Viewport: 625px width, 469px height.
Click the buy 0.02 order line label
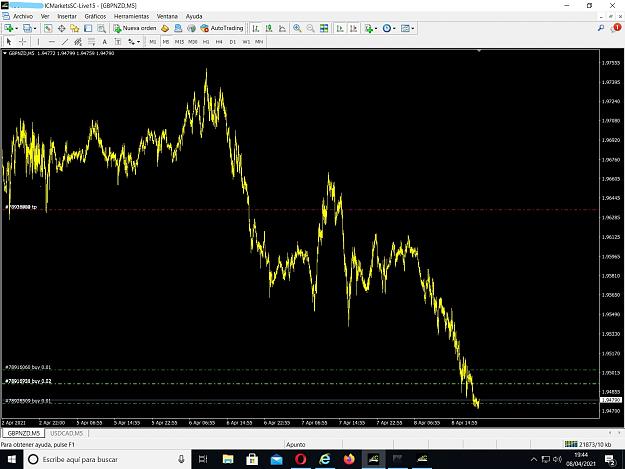click(28, 381)
